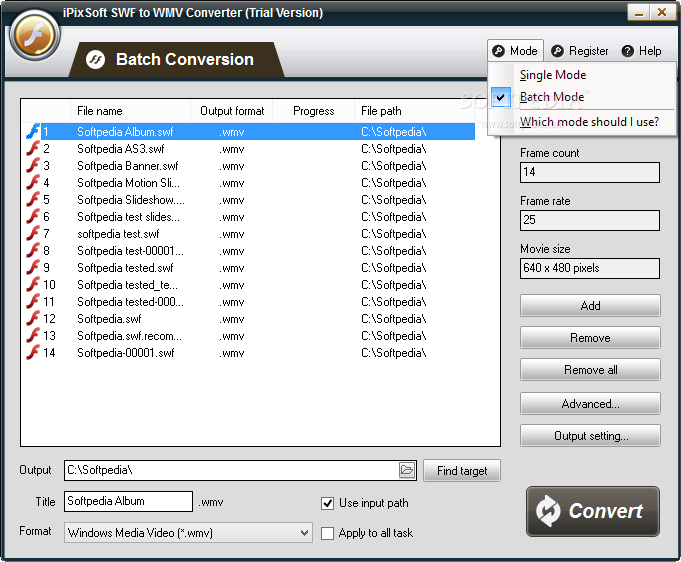
Task: Start conversion with the Convert button
Action: tap(592, 511)
